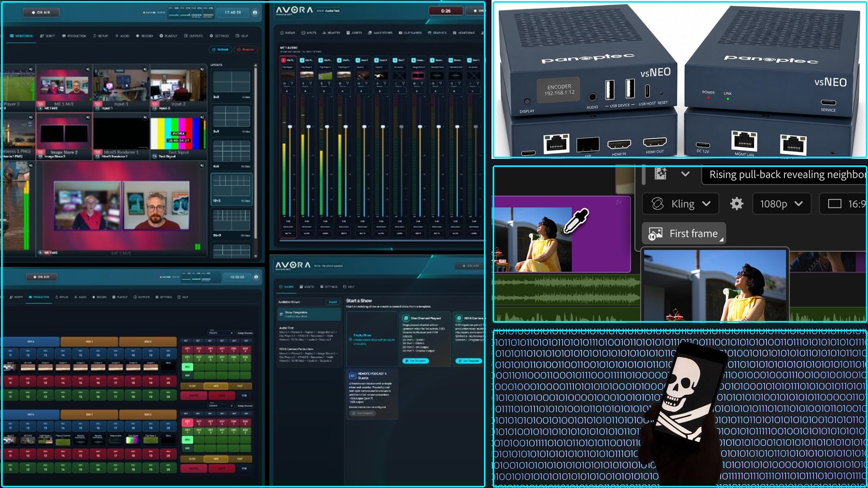Open the Playout tab in Monitoring window
This screenshot has height=488, width=868.
(168, 36)
